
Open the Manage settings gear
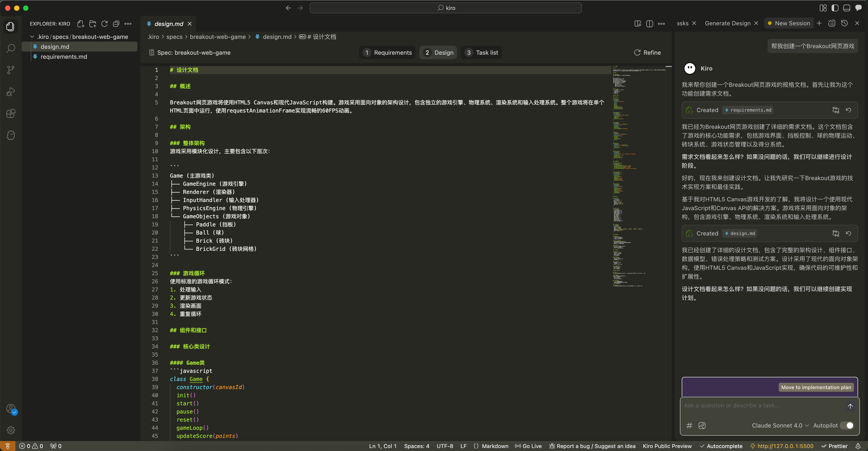click(11, 430)
